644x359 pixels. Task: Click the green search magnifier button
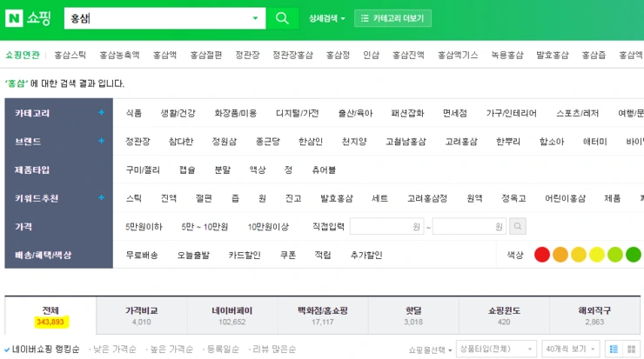click(282, 18)
